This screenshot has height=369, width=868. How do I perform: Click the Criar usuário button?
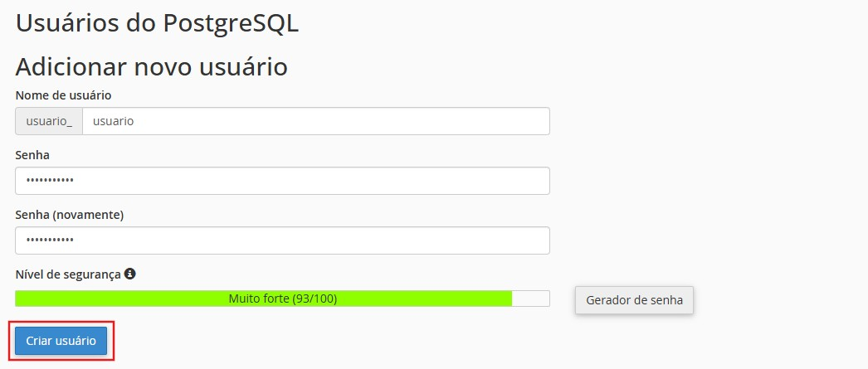click(x=61, y=341)
